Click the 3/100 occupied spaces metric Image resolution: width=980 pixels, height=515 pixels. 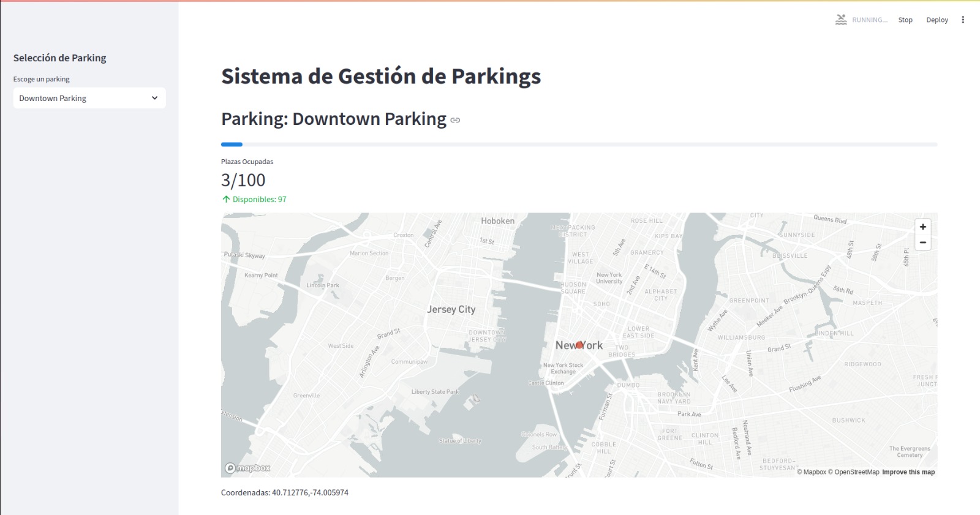[243, 180]
